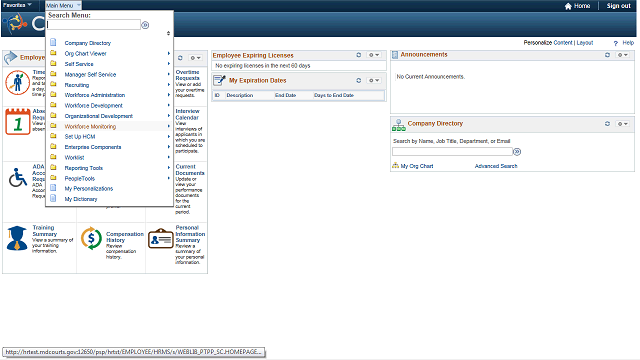Expand Workforce Monitoring submenu arrow

pos(169,127)
